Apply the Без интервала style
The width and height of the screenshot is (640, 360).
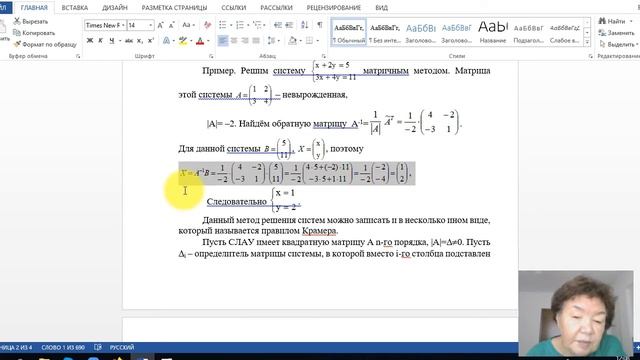coord(384,32)
